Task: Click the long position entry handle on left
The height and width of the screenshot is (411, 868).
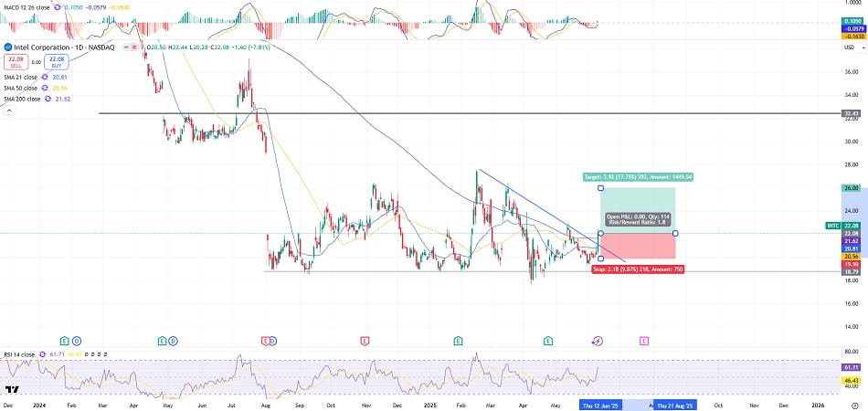Action: tap(600, 233)
